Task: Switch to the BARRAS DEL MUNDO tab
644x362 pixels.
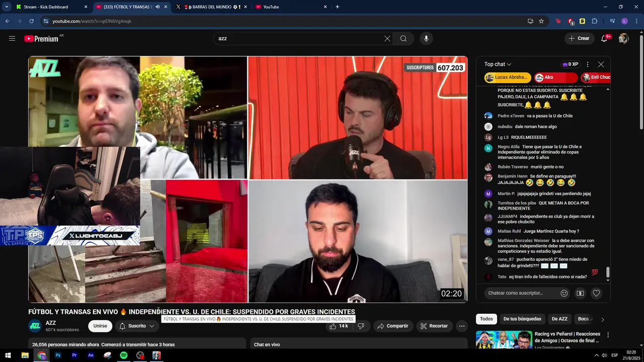Action: coord(211,7)
